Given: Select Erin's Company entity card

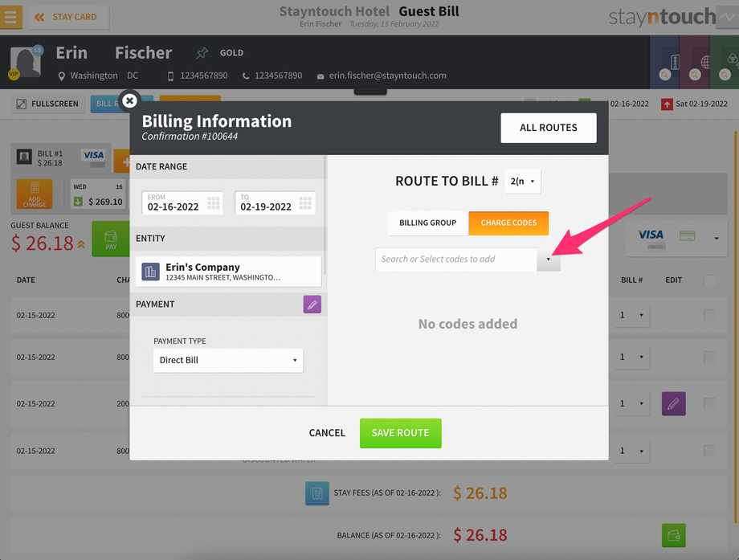Looking at the screenshot, I should 228,272.
